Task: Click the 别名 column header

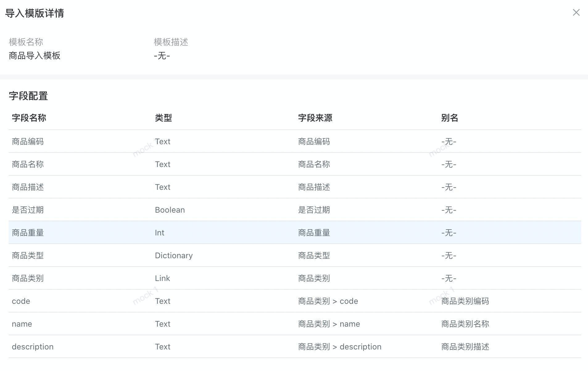Action: click(449, 118)
